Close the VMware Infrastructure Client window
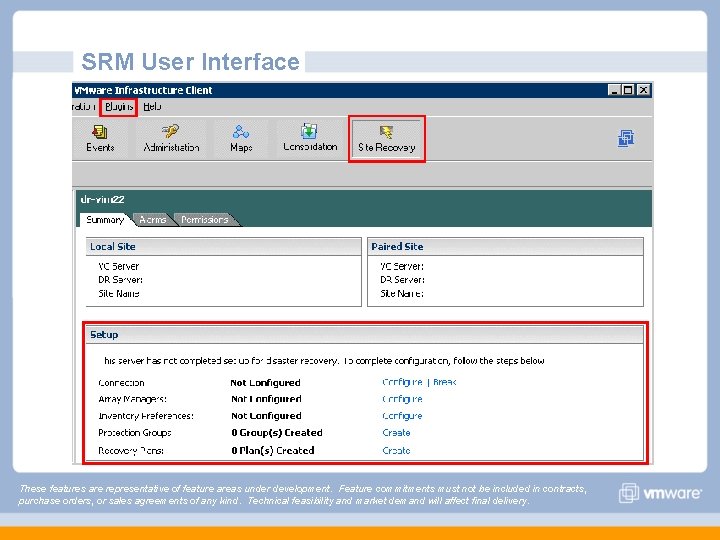The image size is (720, 540). (x=644, y=90)
